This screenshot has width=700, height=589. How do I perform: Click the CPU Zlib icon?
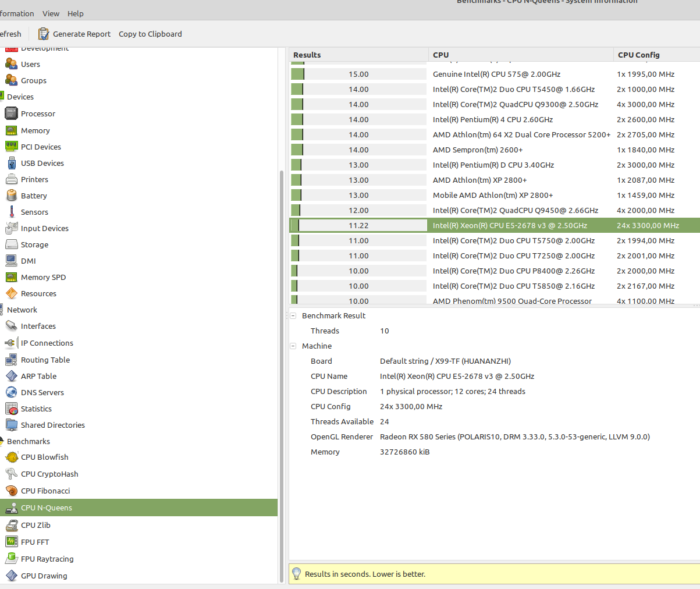[x=11, y=525]
